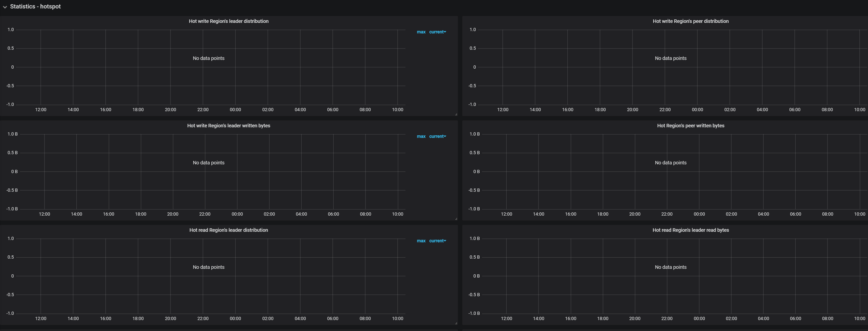Screen dimensions: 868x331
Task: Open Hot write Region's leader distribution panel menu
Action: click(x=228, y=21)
